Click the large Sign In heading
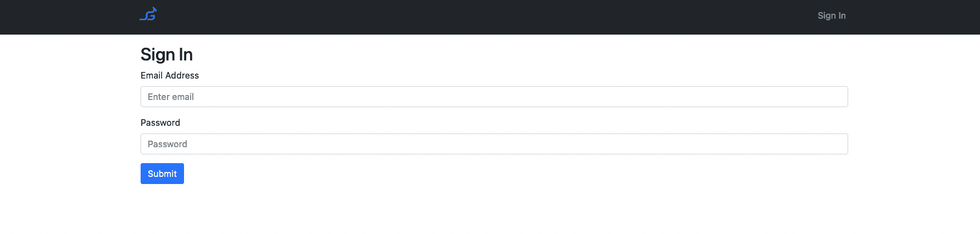 coord(166,54)
